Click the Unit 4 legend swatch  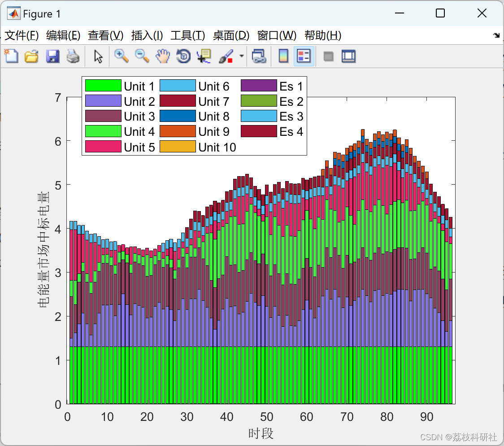click(103, 131)
